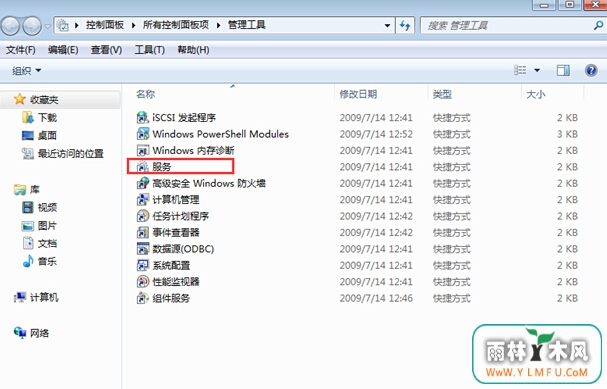Select the 组件服务 icon
This screenshot has width=607, height=389.
pos(143,298)
